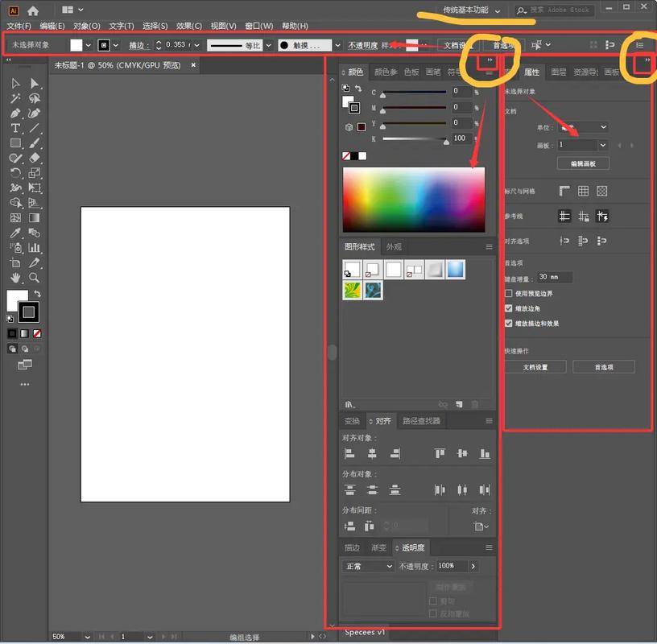Image resolution: width=657 pixels, height=644 pixels.
Task: Click 文档设置 button under 快速操作
Action: point(535,367)
